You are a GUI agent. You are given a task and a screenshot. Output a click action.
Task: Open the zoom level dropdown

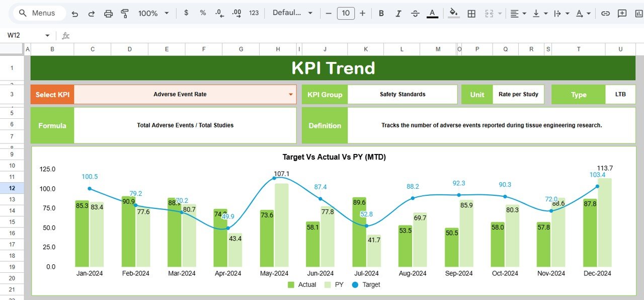point(153,13)
